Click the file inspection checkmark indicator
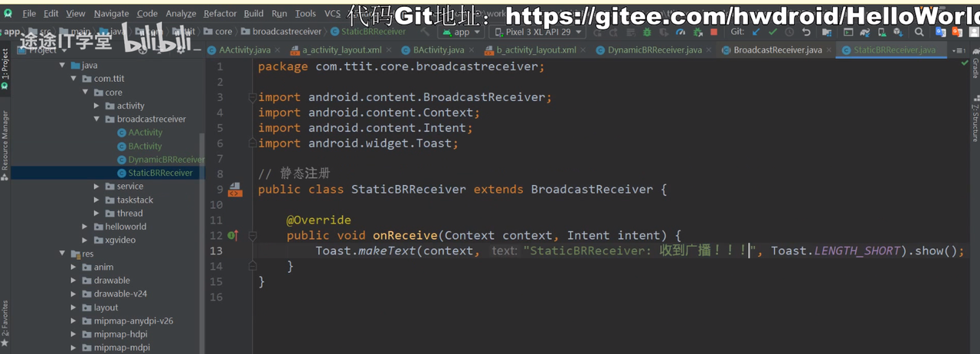This screenshot has height=354, width=980. (x=964, y=63)
